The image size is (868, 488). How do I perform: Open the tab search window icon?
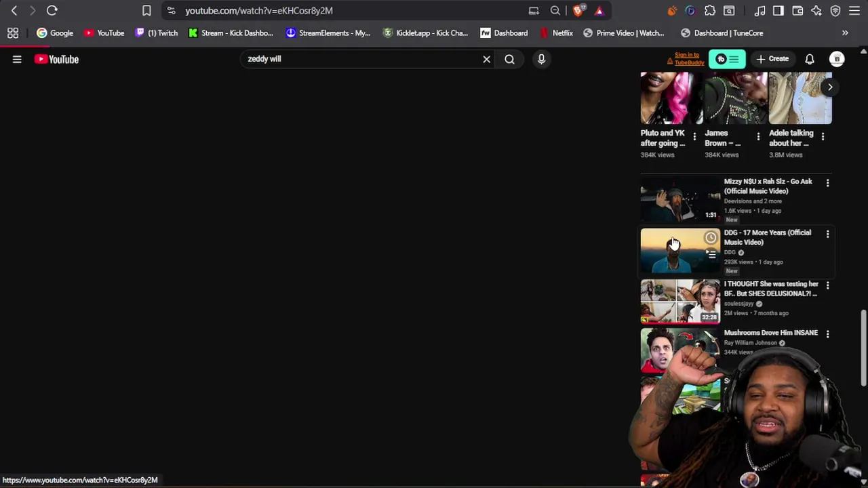(729, 11)
